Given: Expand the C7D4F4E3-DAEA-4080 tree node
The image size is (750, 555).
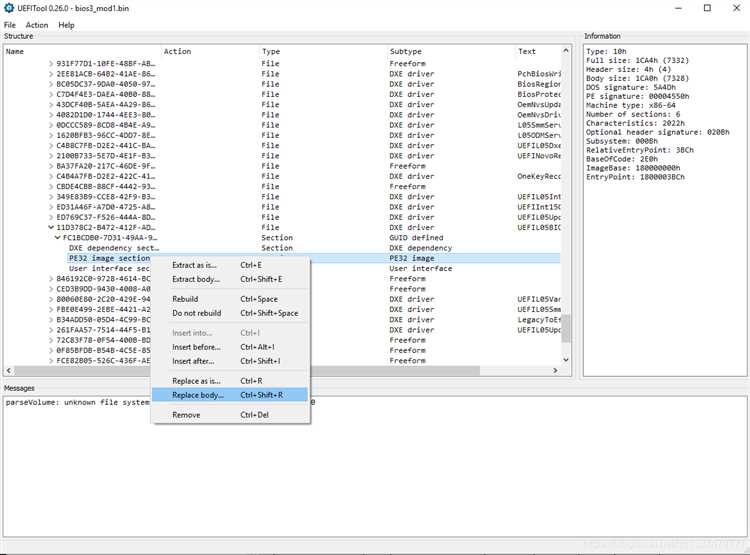Looking at the screenshot, I should click(51, 94).
